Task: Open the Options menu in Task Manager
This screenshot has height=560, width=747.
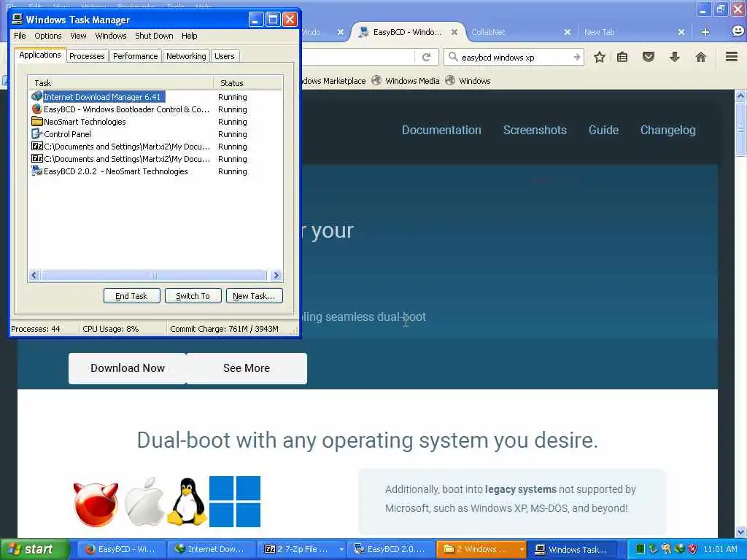Action: tap(47, 36)
